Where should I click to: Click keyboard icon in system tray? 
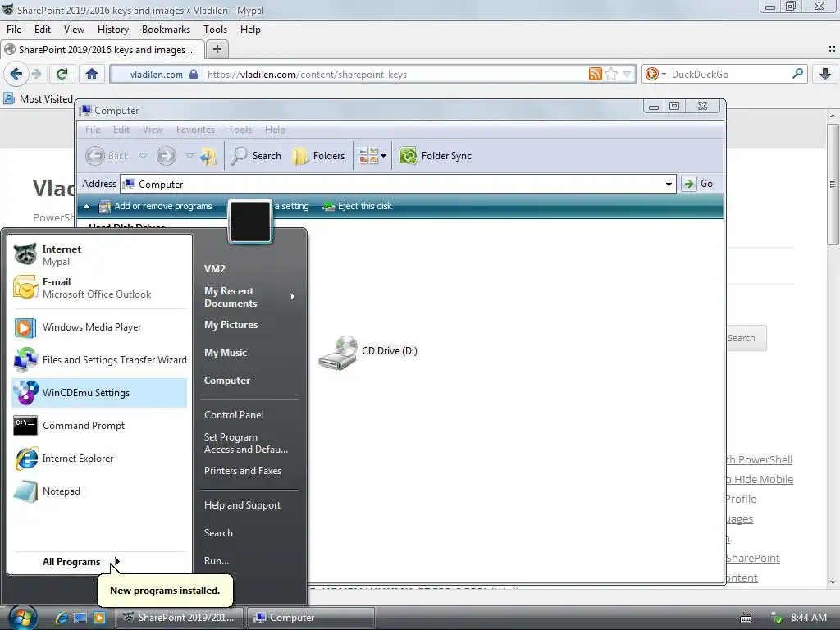pos(745,619)
